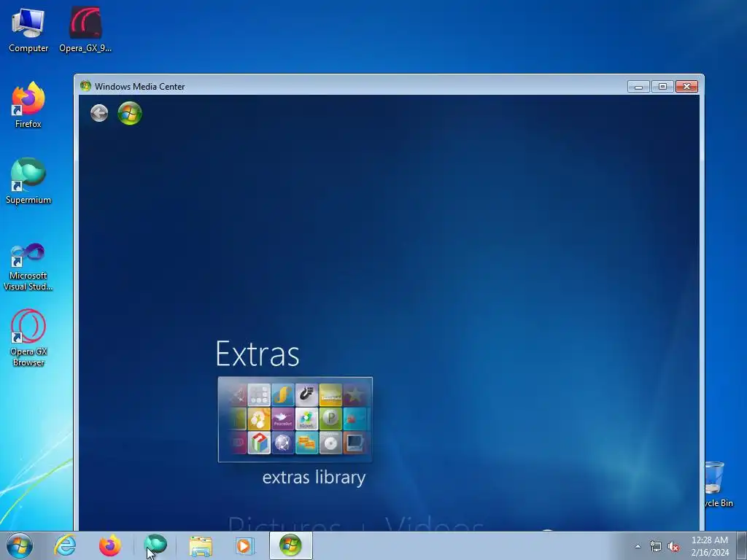This screenshot has width=747, height=560.
Task: Open Windows Media Player from the taskbar
Action: coord(245,545)
